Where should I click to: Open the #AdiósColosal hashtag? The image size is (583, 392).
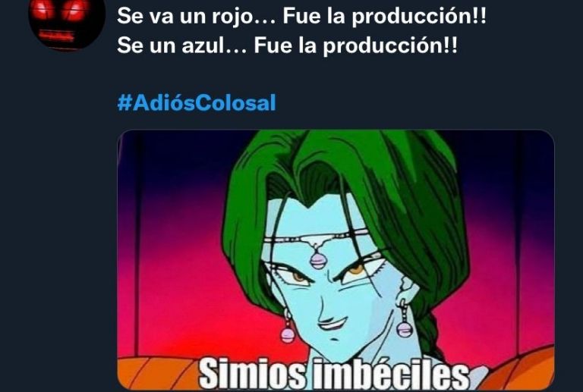[x=197, y=103]
